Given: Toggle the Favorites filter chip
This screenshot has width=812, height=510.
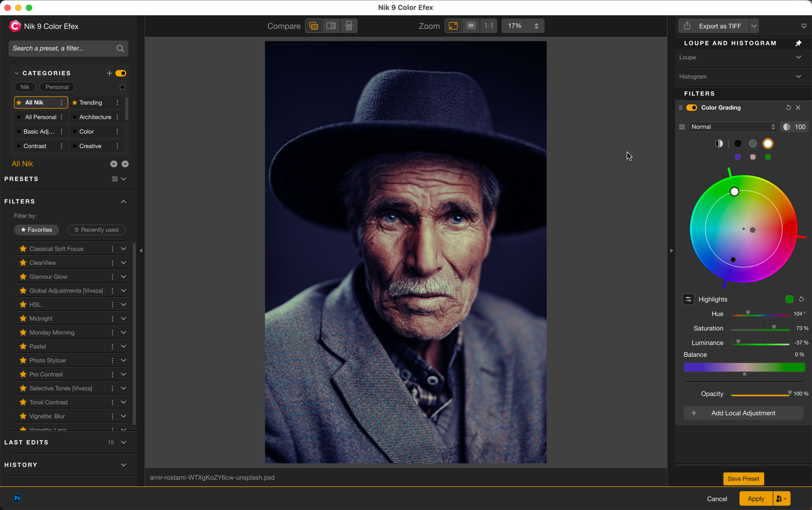Looking at the screenshot, I should pyautogui.click(x=36, y=229).
